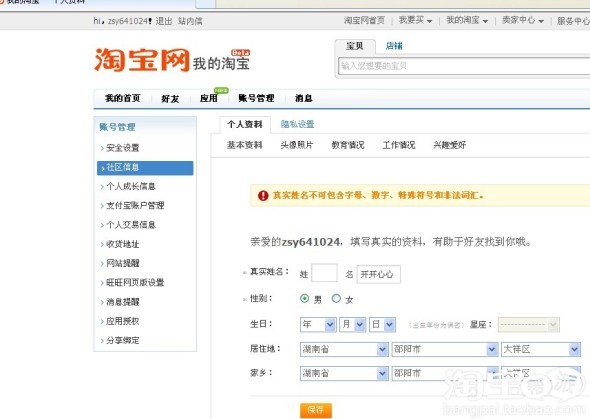Switch to the 个人资料 tab

[x=245, y=124]
